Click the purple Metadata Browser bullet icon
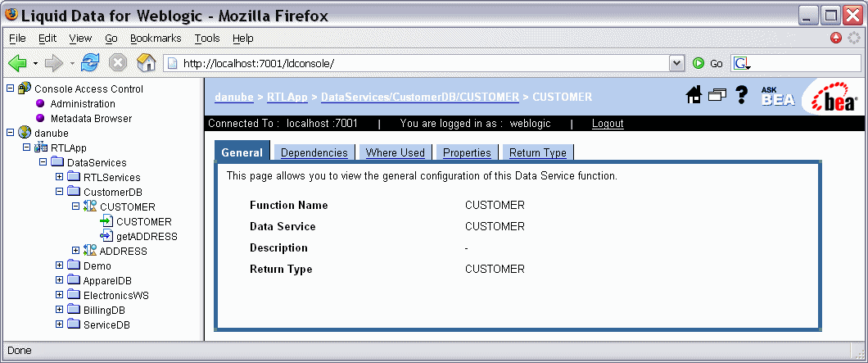868x363 pixels. pyautogui.click(x=40, y=118)
